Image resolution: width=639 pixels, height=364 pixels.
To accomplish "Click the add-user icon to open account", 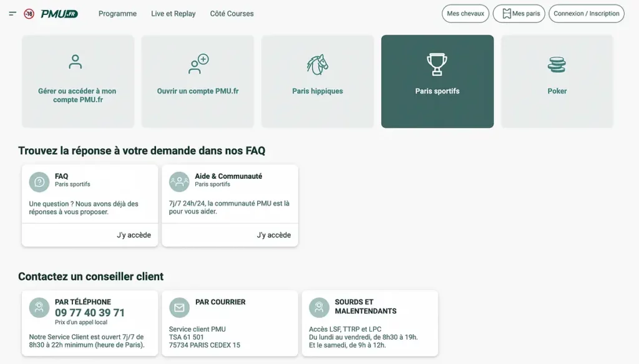I will 198,64.
